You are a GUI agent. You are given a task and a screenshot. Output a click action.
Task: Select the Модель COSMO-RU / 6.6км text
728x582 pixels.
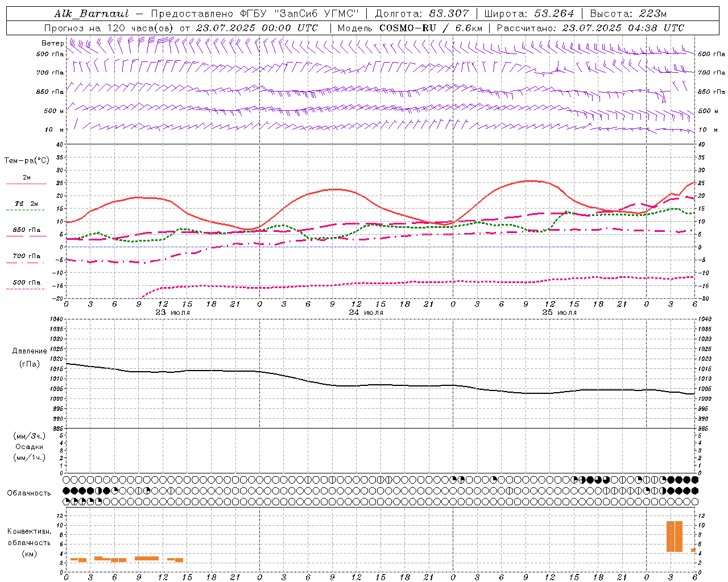(409, 28)
